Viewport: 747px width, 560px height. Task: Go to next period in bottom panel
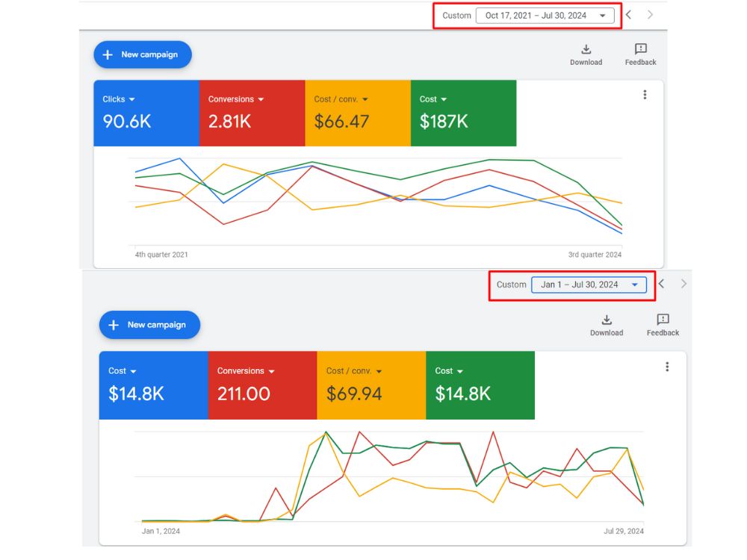(x=684, y=284)
